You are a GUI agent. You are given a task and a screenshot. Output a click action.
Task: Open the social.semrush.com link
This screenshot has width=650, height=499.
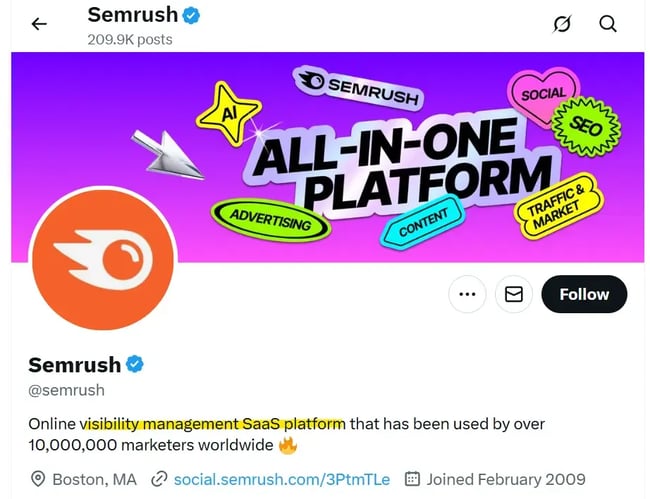pyautogui.click(x=282, y=479)
